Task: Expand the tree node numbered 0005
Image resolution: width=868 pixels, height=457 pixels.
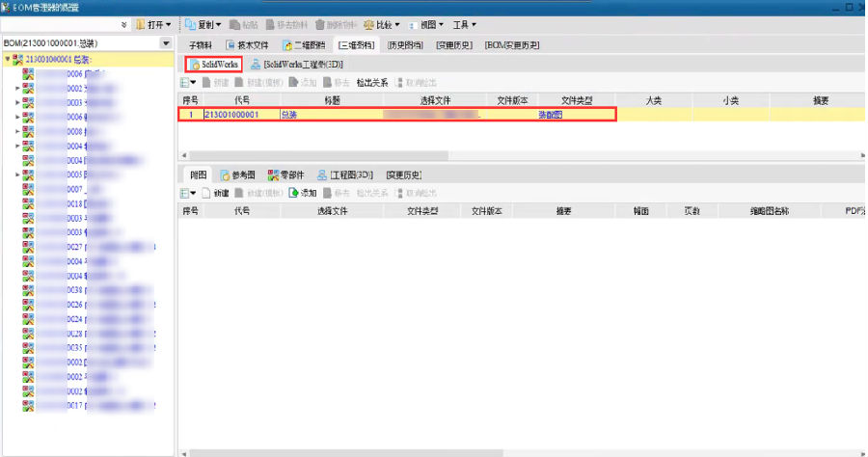Action: tap(17, 175)
